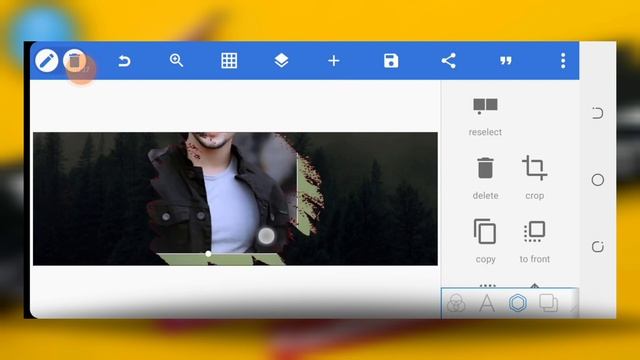Click the 'to front' label
640x360 pixels.
click(x=535, y=259)
